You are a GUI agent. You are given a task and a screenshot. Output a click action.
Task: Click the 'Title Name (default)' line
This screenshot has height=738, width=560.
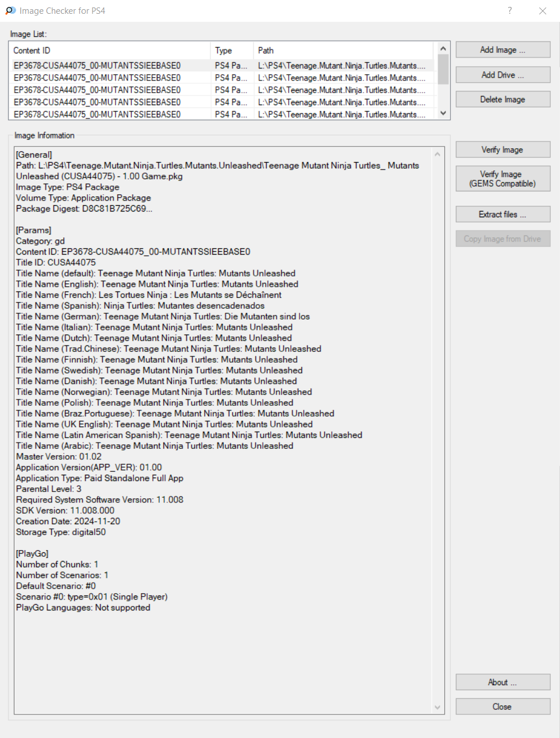coord(156,273)
